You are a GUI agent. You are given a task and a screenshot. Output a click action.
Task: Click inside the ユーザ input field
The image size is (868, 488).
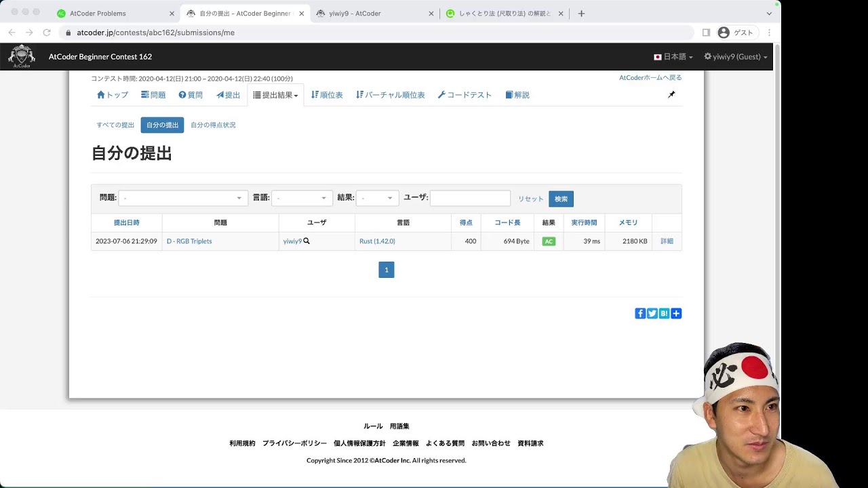(x=471, y=197)
